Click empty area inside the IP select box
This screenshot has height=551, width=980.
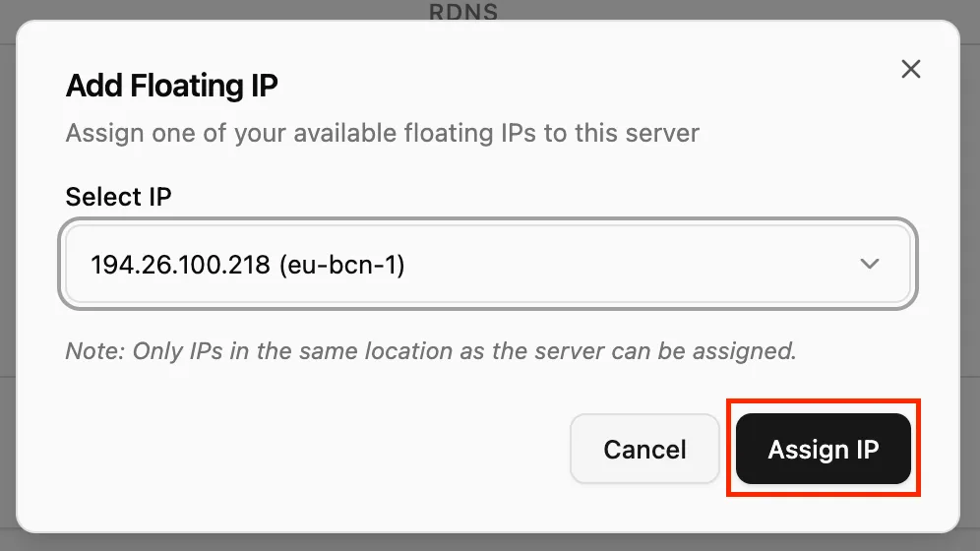(630, 264)
